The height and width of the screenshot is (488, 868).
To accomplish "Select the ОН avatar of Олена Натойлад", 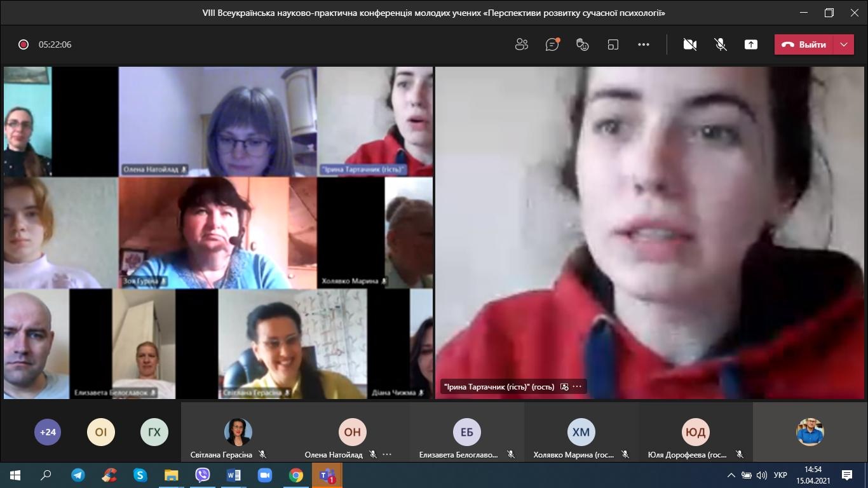I will pyautogui.click(x=353, y=432).
